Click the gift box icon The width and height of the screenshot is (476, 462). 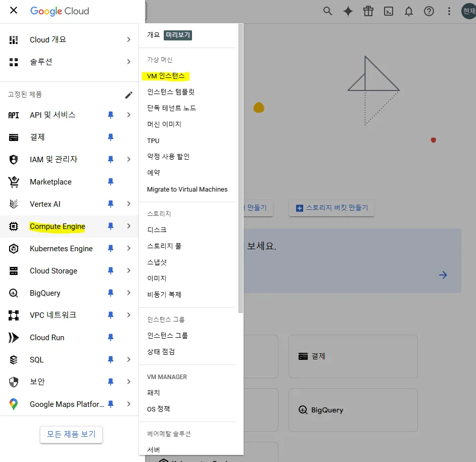(x=368, y=11)
